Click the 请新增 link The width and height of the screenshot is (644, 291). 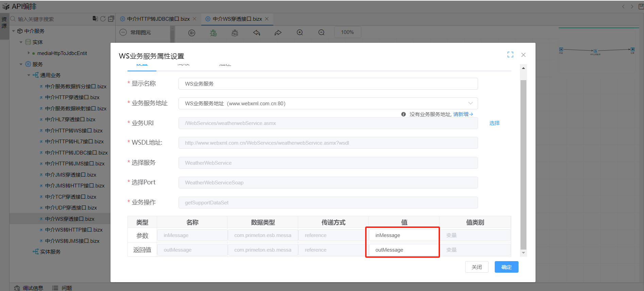click(x=463, y=114)
